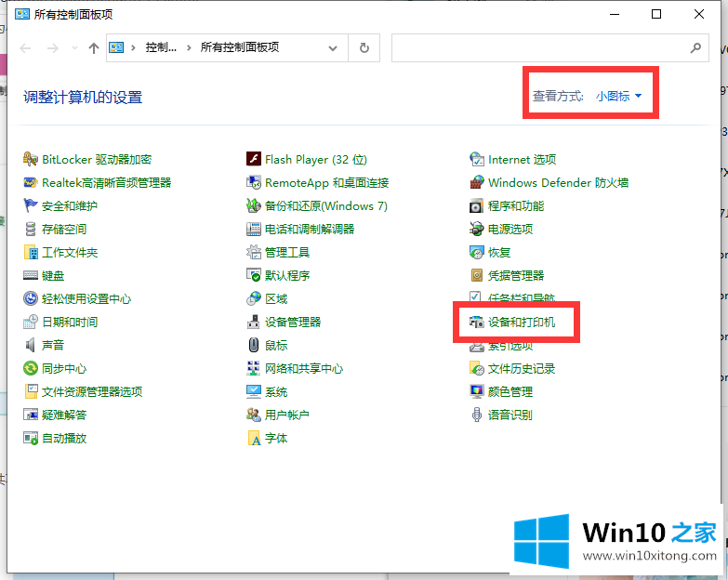Image resolution: width=728 pixels, height=580 pixels.
Task: Click the 区域 globe icon
Action: tap(254, 298)
